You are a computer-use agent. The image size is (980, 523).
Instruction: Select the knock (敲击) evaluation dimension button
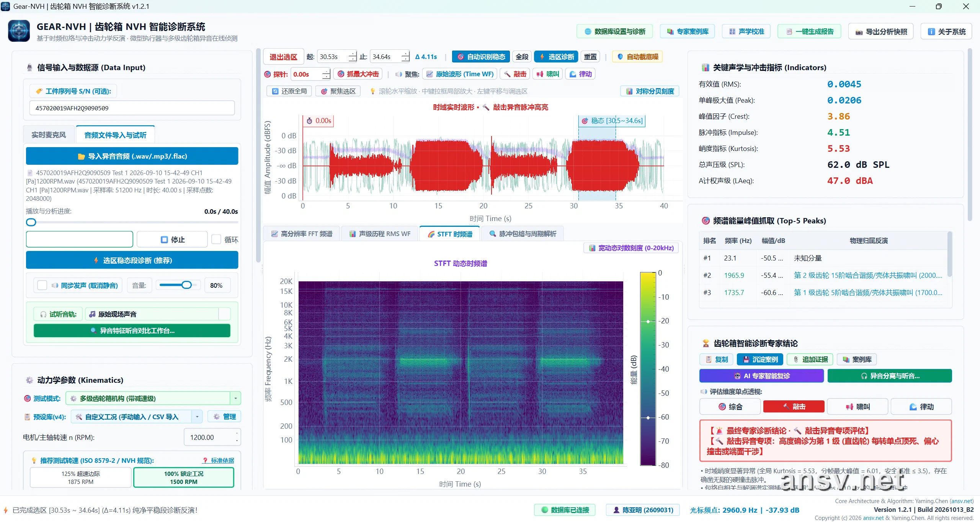(x=794, y=407)
